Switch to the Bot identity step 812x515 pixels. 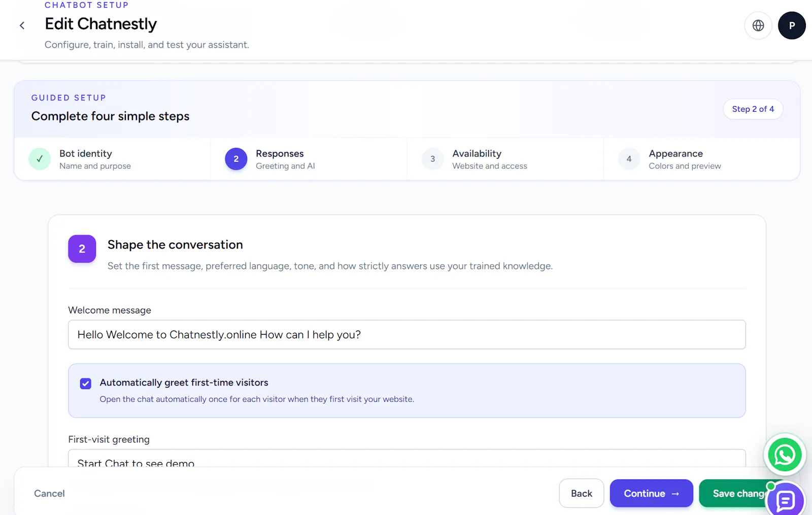(x=112, y=159)
